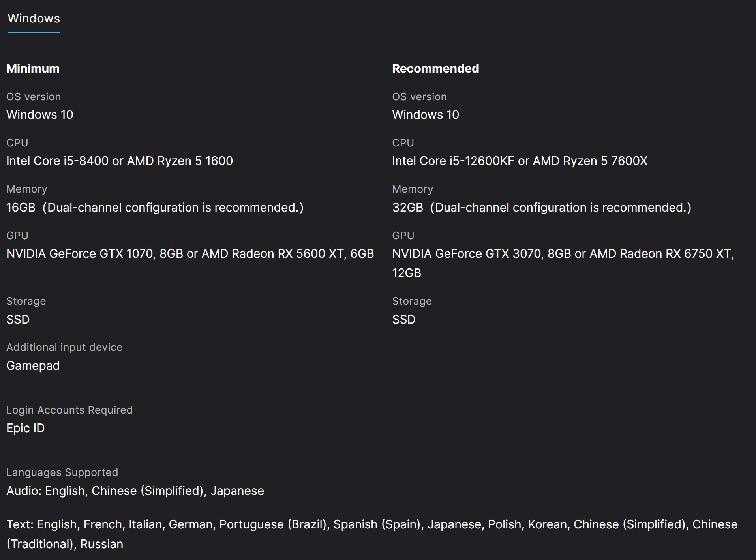Screen dimensions: 756x560
Task: Click the Languages Supported label
Action: [62, 472]
